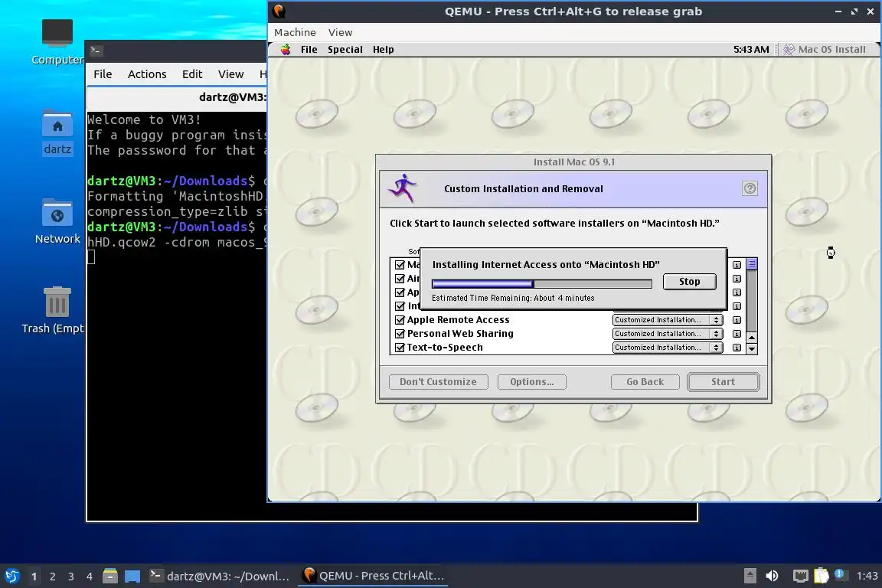
Task: Switch to virtual desktop 3
Action: [x=71, y=577]
